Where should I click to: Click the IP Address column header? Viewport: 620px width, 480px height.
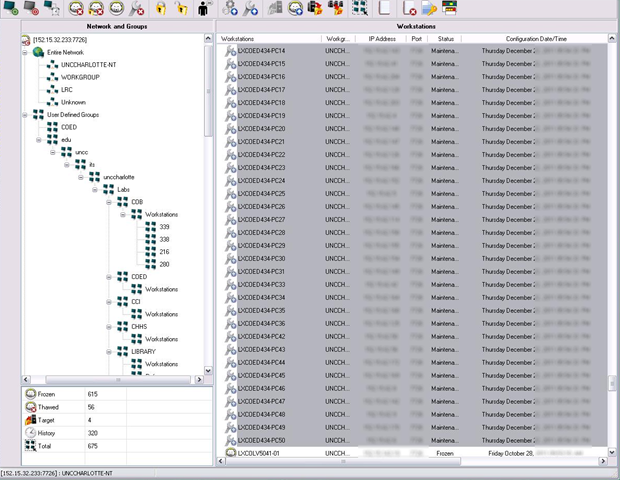(x=383, y=38)
